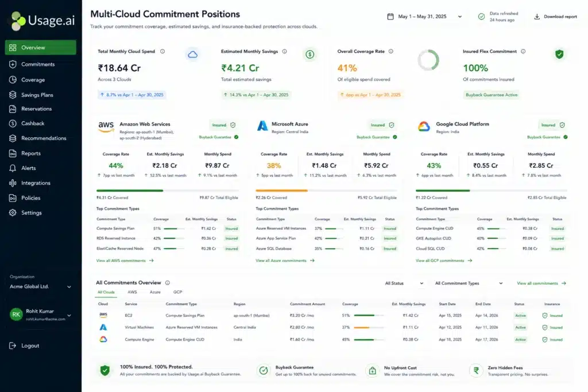The width and height of the screenshot is (588, 392).
Task: Click the Azure SQL Database row
Action: [326, 249]
